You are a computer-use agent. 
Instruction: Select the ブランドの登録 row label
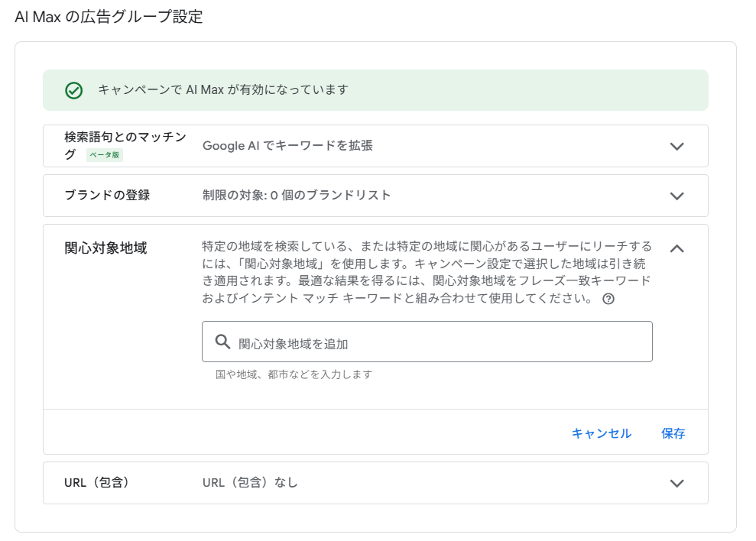pos(107,196)
